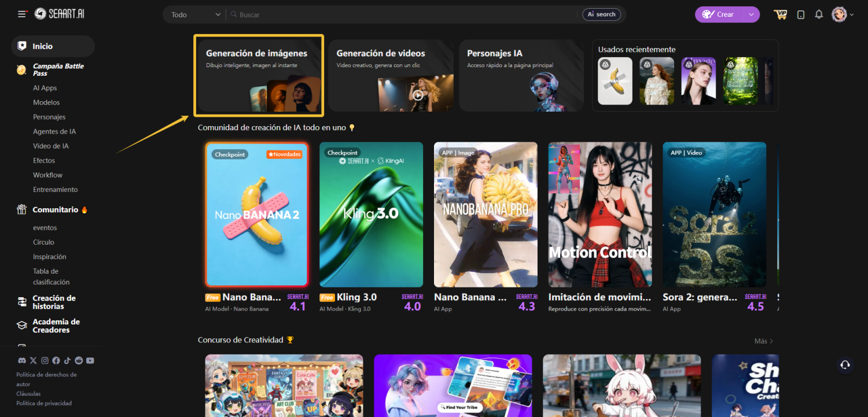The width and height of the screenshot is (868, 417).
Task: Open the profile avatar dropdown chevron
Action: click(x=852, y=15)
